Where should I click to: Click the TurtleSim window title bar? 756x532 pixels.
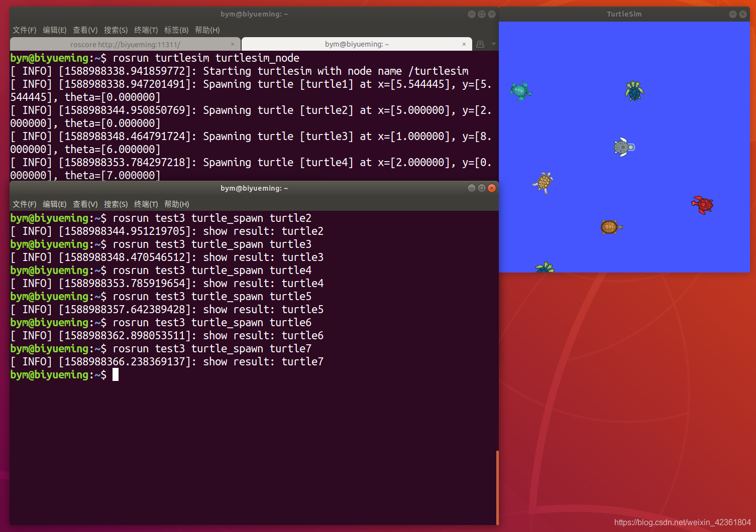tap(624, 14)
